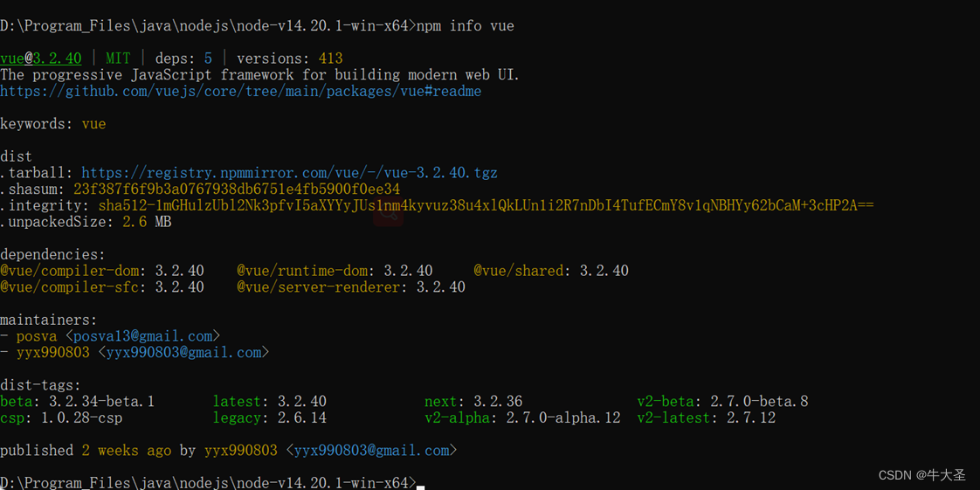Click the progressive JavaScript framework description line
980x490 pixels.
(x=260, y=75)
